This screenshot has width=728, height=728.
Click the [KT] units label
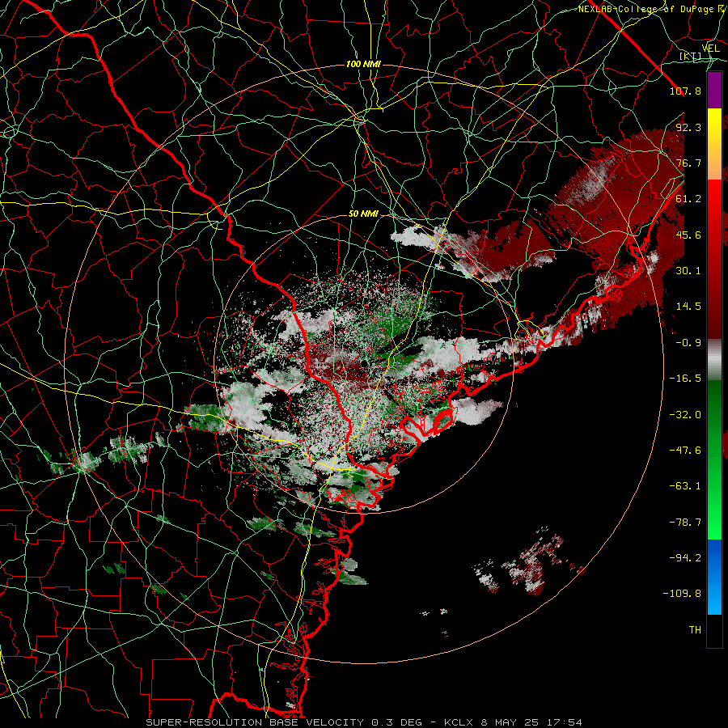point(691,56)
